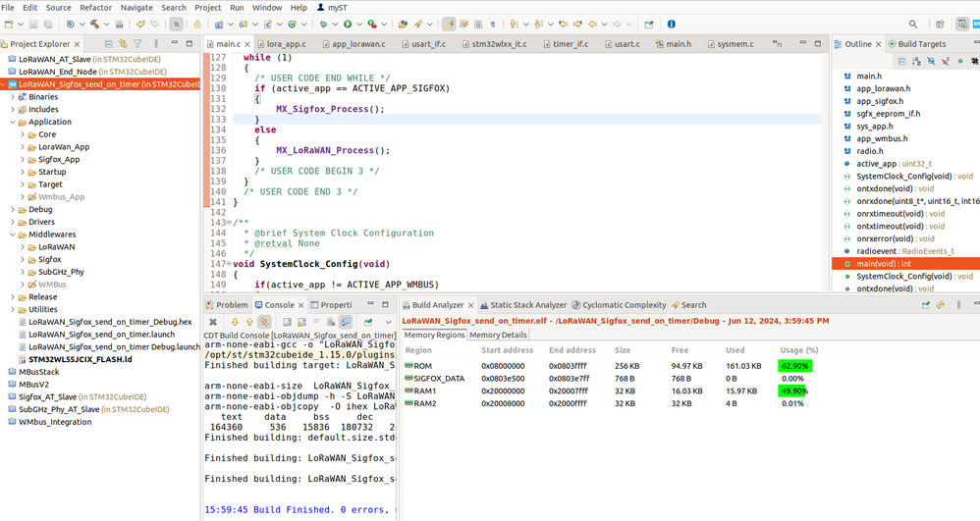Open the Project menu
The image size is (980, 521).
coord(207,8)
